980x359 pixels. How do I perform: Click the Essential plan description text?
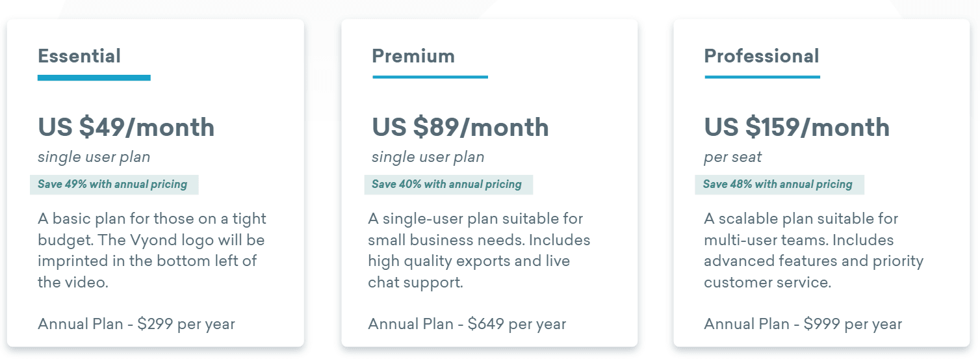(x=152, y=250)
